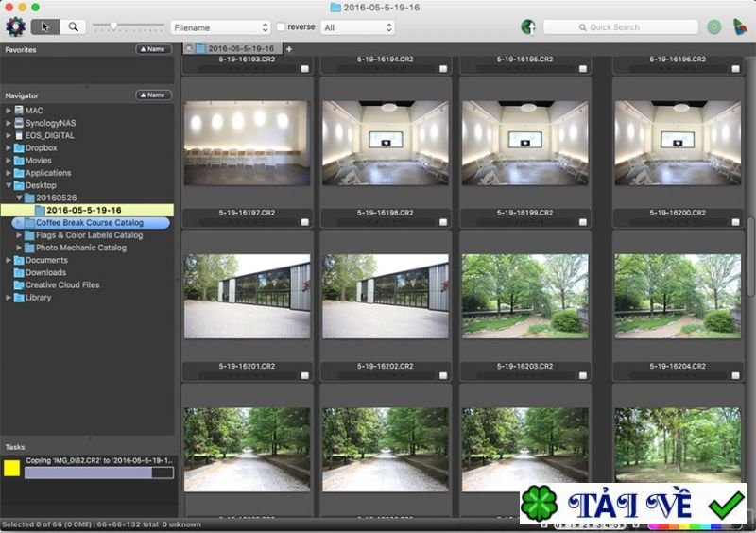Click the thumbnail size slider

coord(113,26)
